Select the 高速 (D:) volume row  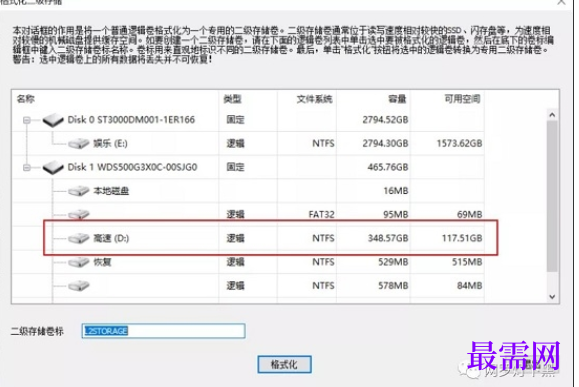(x=248, y=238)
